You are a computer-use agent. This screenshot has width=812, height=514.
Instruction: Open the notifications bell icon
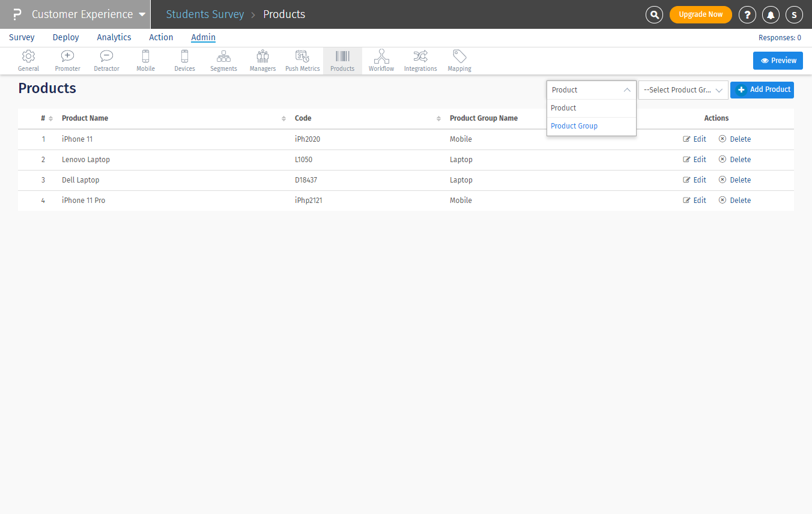[x=771, y=14]
